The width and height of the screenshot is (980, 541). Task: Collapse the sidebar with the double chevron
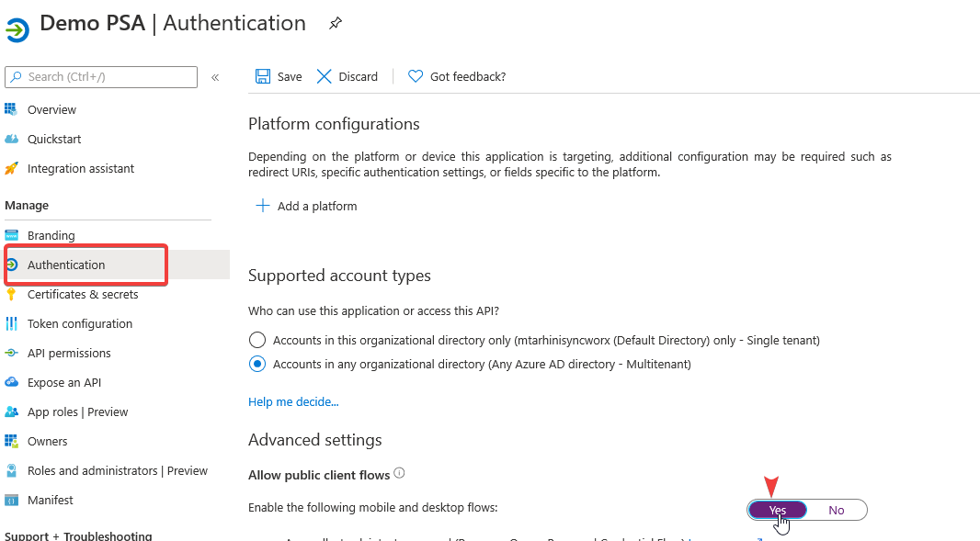(x=215, y=77)
